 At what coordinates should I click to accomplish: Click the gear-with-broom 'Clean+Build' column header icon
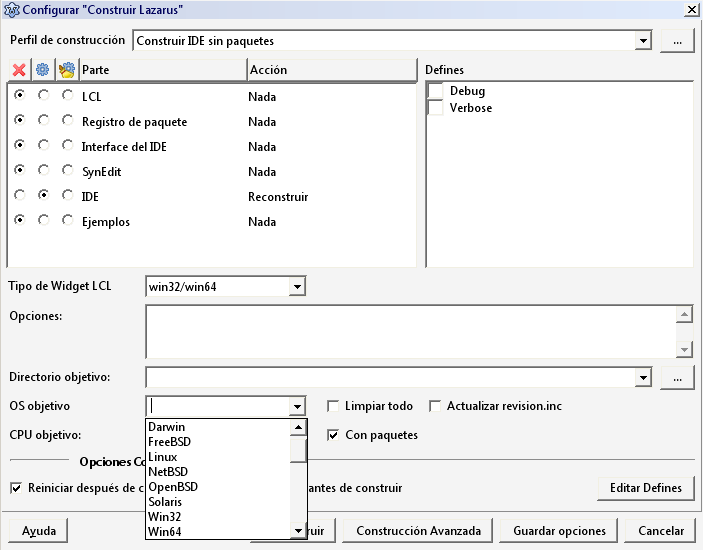(67, 70)
